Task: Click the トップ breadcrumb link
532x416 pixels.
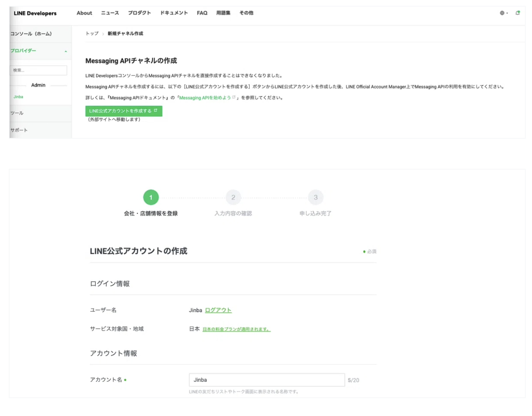Action: (92, 33)
